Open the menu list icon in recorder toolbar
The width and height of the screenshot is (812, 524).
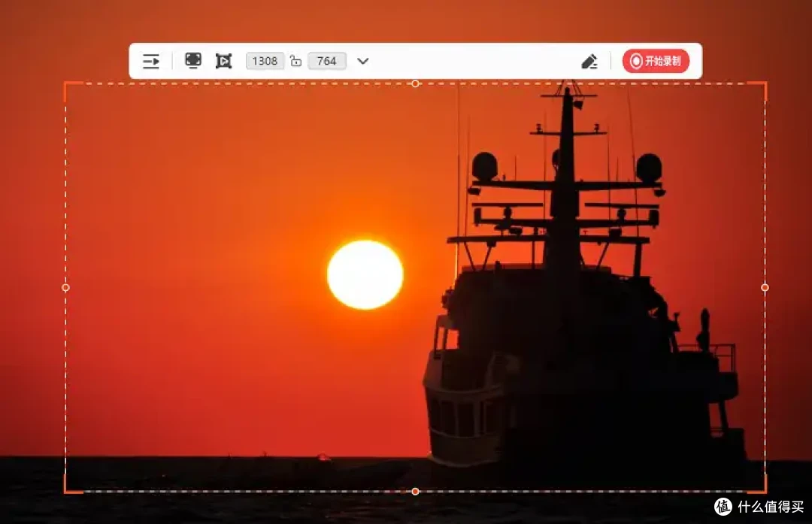pyautogui.click(x=151, y=61)
